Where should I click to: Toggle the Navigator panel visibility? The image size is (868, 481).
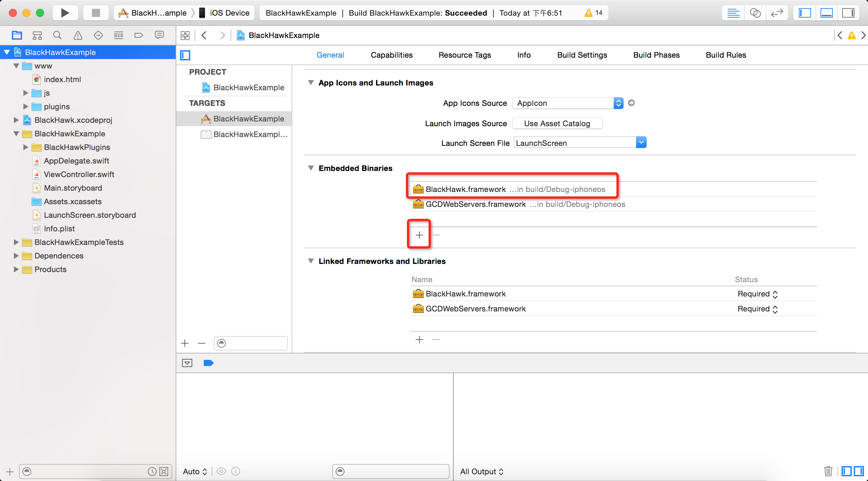(805, 13)
